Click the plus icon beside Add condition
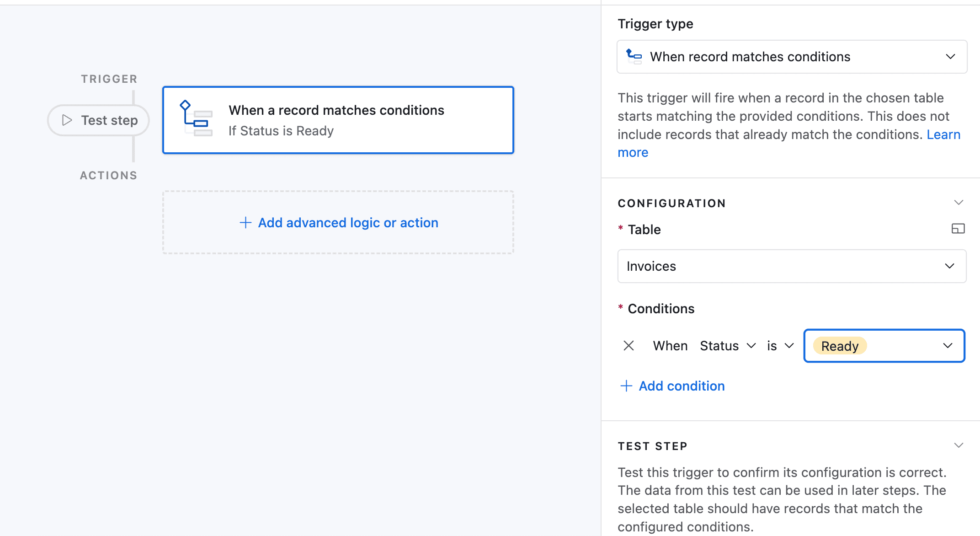The width and height of the screenshot is (980, 536). tap(626, 386)
